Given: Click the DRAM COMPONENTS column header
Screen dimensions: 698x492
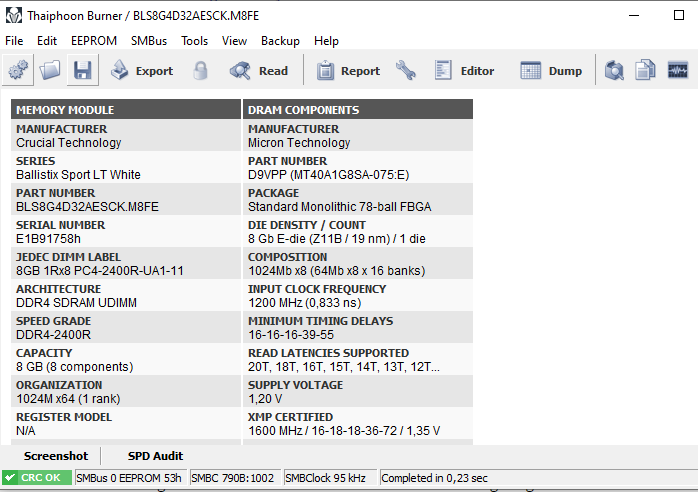Looking at the screenshot, I should [357, 110].
